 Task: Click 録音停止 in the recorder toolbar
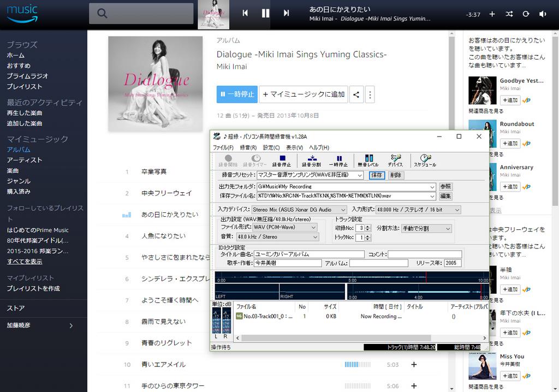point(282,161)
